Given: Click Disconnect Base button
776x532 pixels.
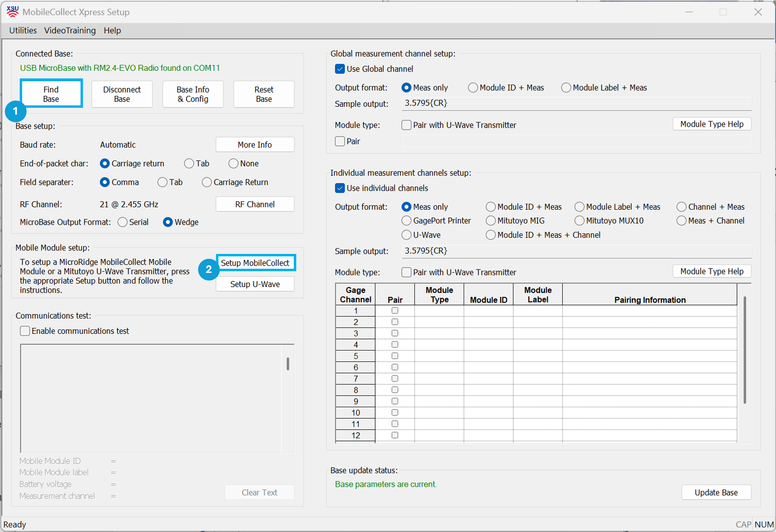Looking at the screenshot, I should 122,94.
